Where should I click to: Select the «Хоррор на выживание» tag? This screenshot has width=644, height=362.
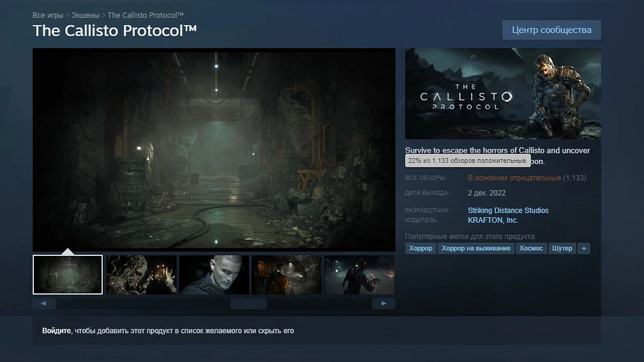[476, 248]
